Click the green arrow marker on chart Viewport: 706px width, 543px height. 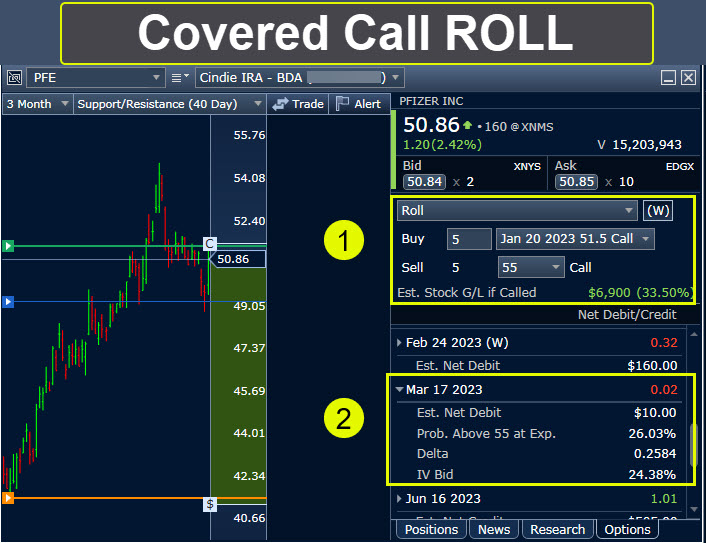(8, 245)
